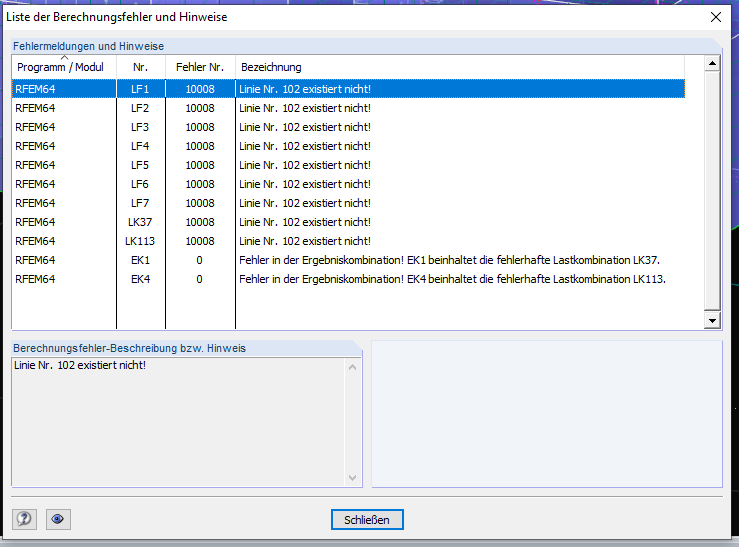Click description box scroll-down arrow
Viewport: 739px width, 547px height.
click(352, 478)
